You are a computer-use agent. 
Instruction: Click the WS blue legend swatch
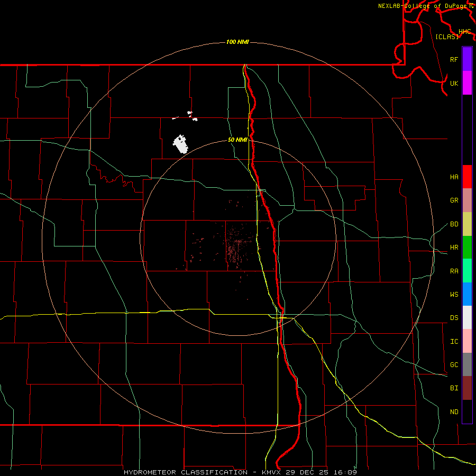[x=467, y=294]
